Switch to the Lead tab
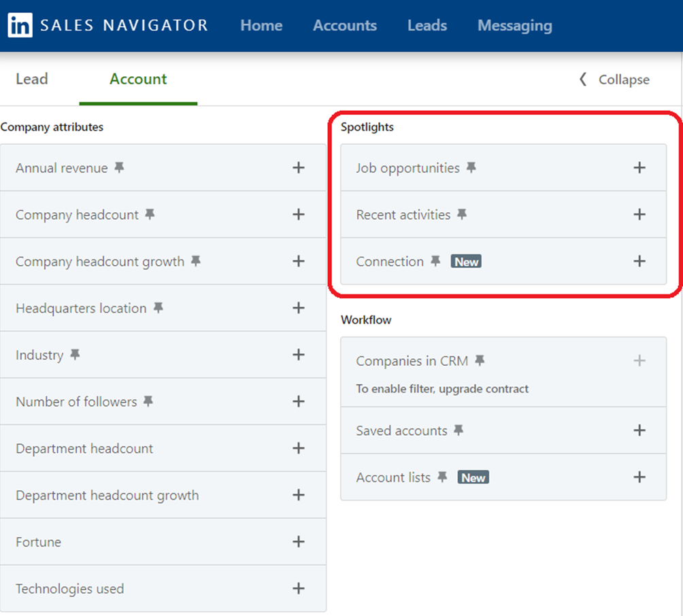This screenshot has height=616, width=683. pyautogui.click(x=32, y=79)
